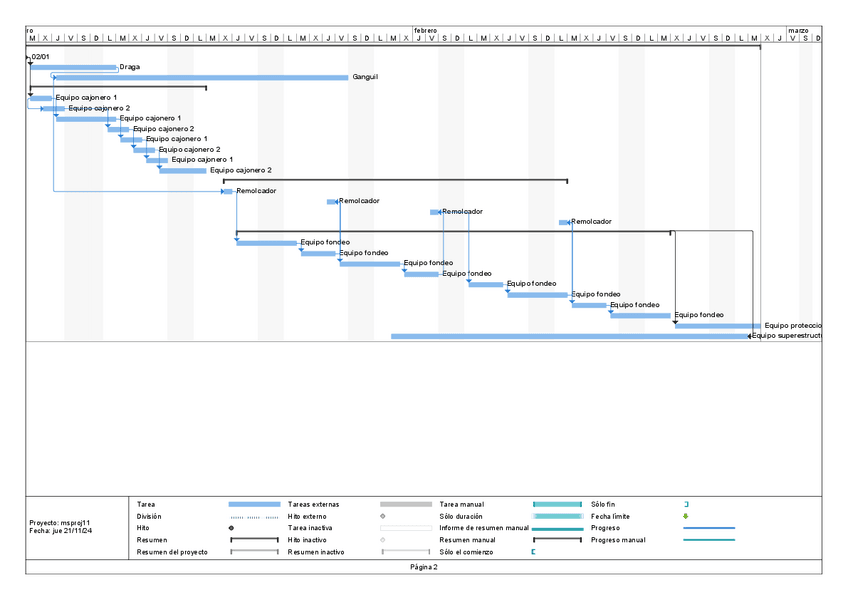
Task: Click the Progreso manual legend label
Action: [618, 540]
